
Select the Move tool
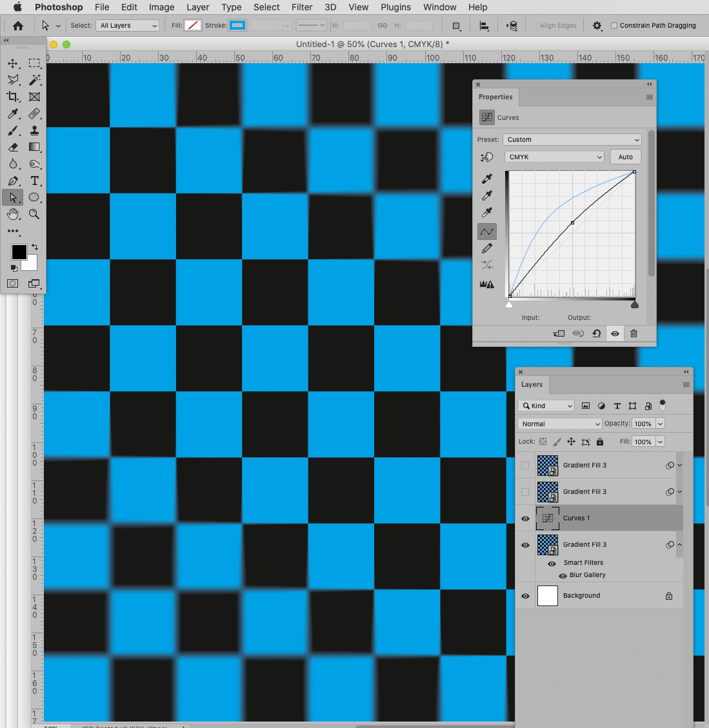click(14, 63)
